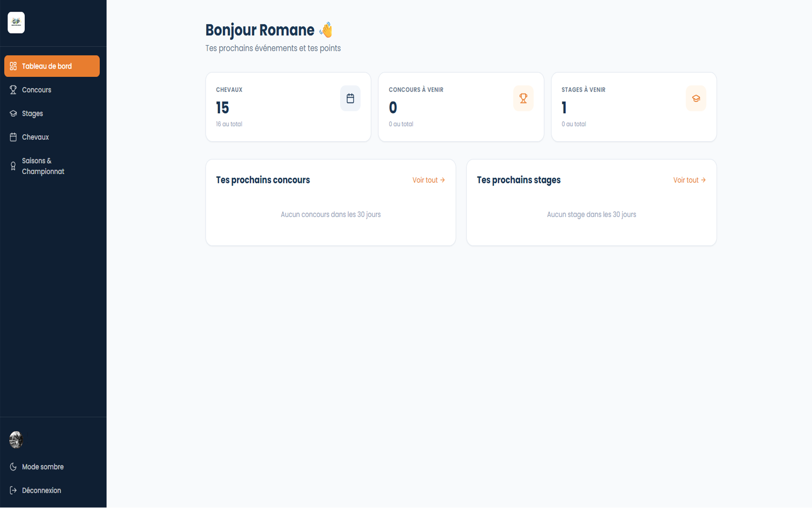Click the Tes prochains stages heading
The width and height of the screenshot is (812, 508).
tap(519, 180)
